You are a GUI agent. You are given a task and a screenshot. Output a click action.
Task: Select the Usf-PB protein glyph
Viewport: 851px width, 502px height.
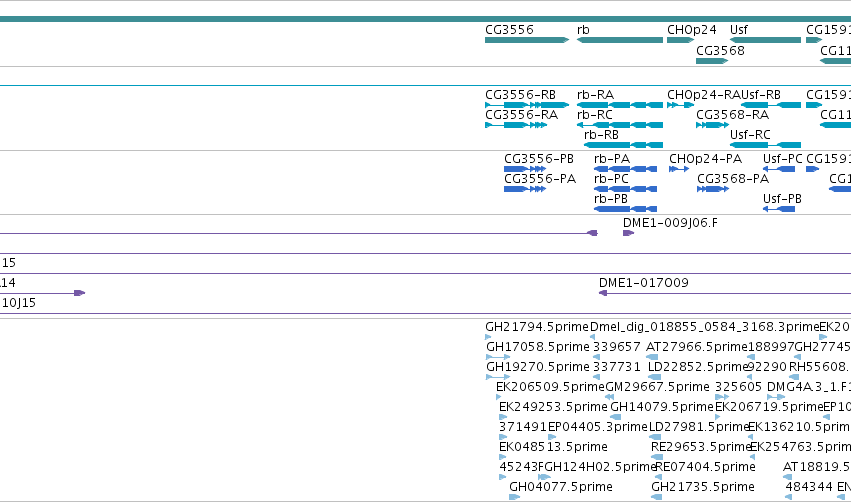pyautogui.click(x=779, y=209)
